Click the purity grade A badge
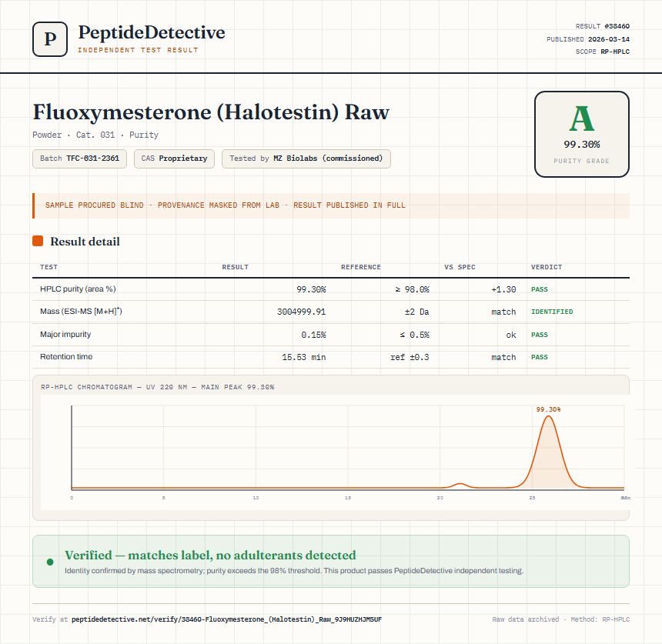Screen dimensions: 662x644 pos(582,134)
